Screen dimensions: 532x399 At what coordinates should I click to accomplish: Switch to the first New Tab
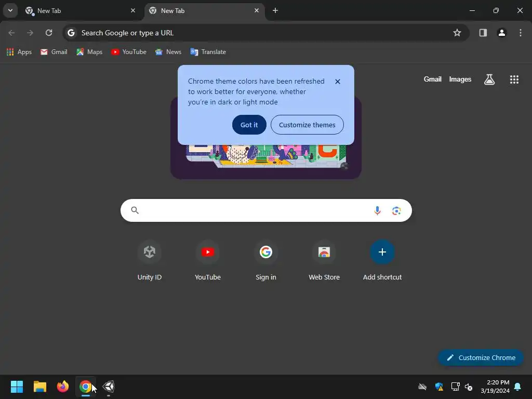pos(81,11)
